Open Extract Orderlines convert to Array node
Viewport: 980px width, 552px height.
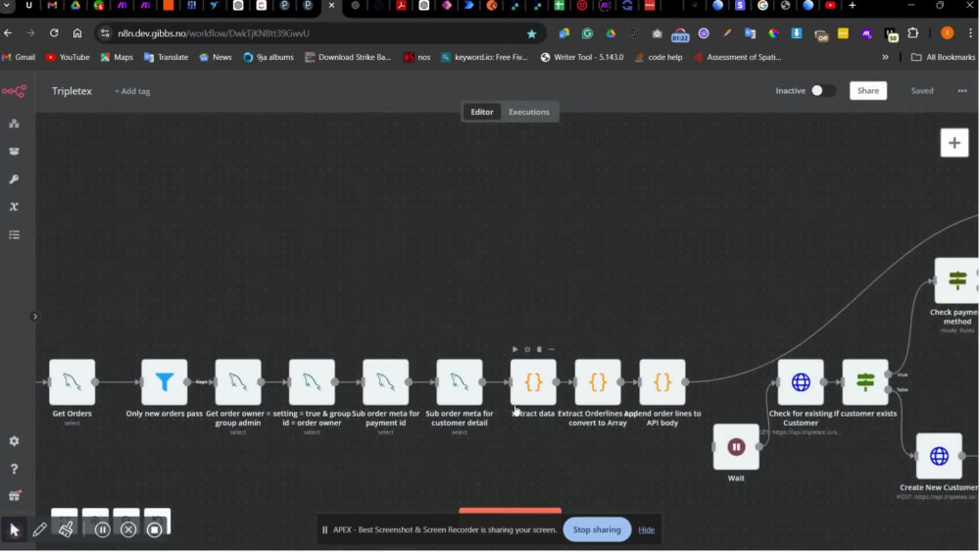tap(598, 382)
